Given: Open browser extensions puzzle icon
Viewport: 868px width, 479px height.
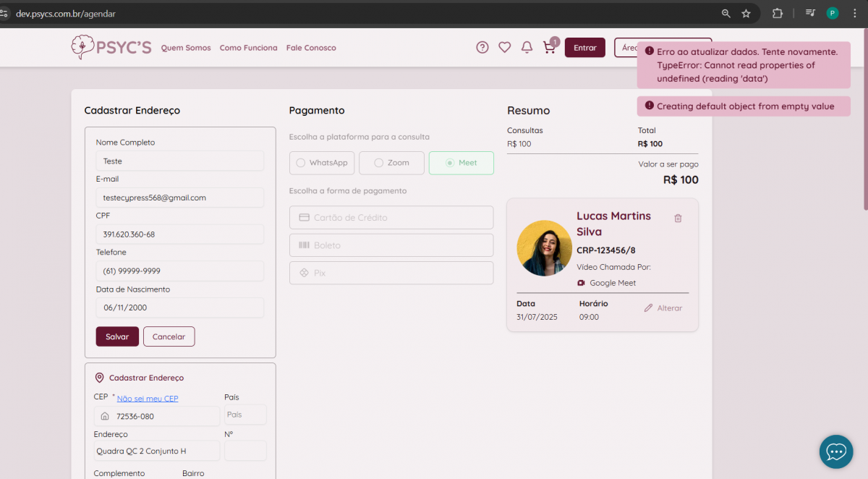Looking at the screenshot, I should [778, 13].
